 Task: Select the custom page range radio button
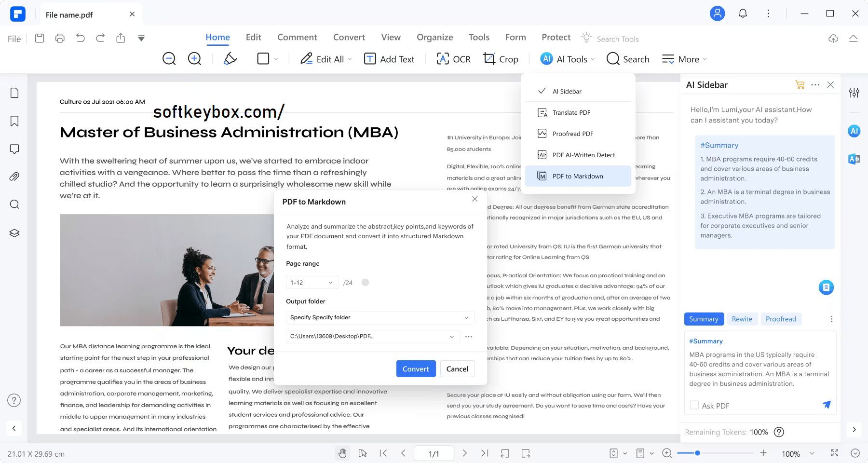[365, 282]
